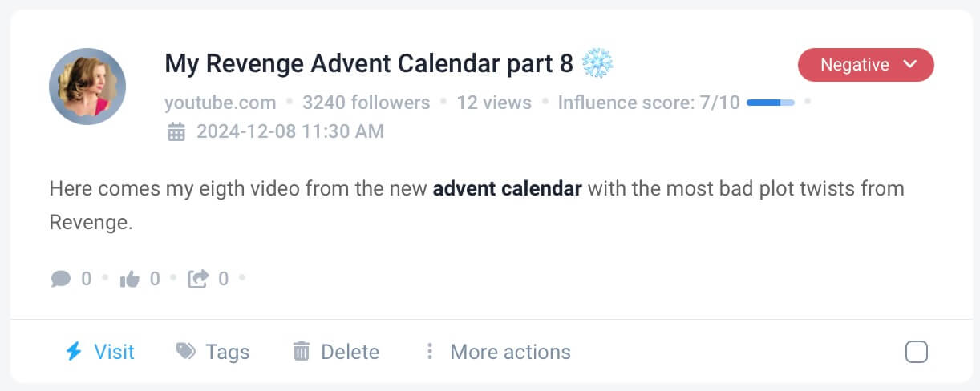
Task: Click the calendar date icon
Action: pos(176,131)
